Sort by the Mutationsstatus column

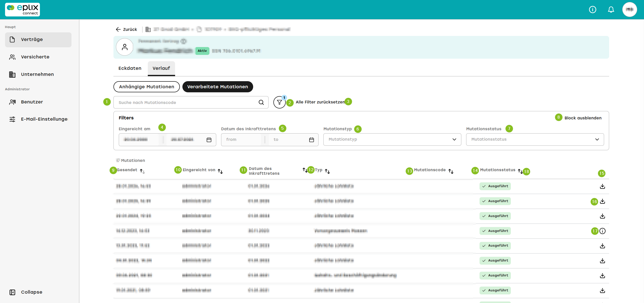[520, 171]
